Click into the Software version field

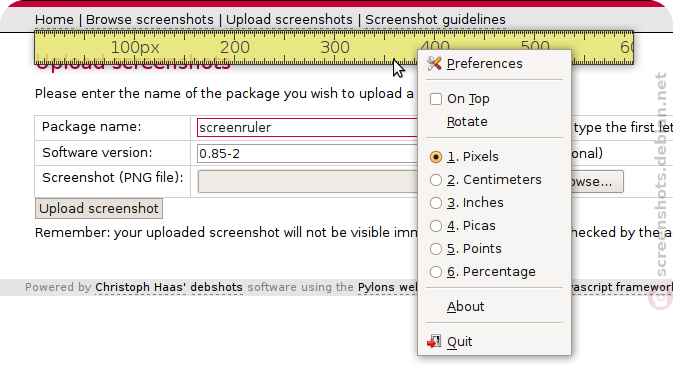coord(307,153)
